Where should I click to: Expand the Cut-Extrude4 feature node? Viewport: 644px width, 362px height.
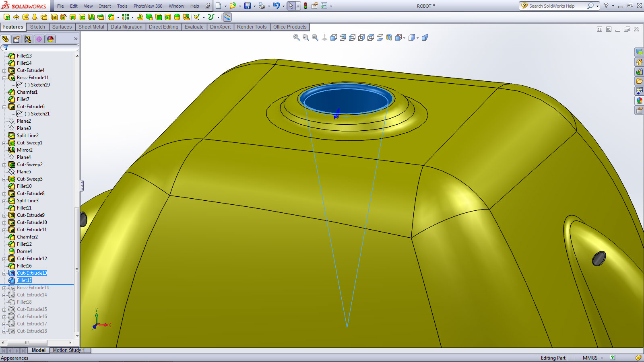click(x=4, y=70)
